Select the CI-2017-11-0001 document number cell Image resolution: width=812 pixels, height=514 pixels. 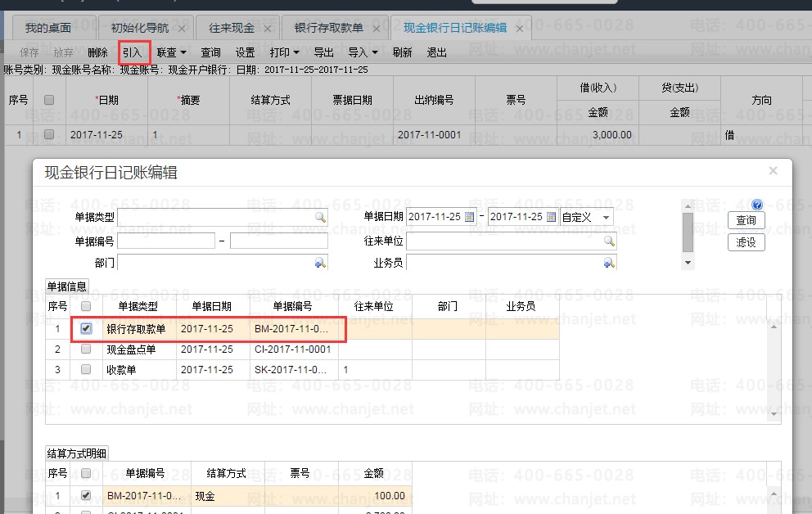294,349
